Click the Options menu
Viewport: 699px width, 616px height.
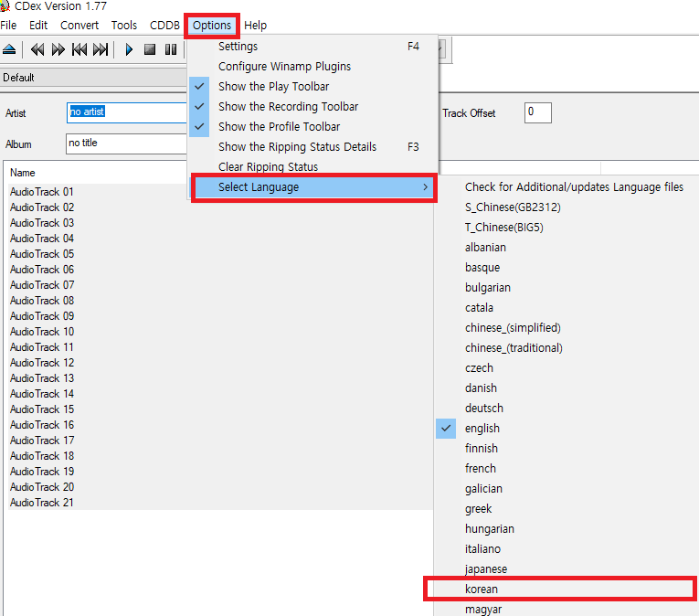point(212,26)
